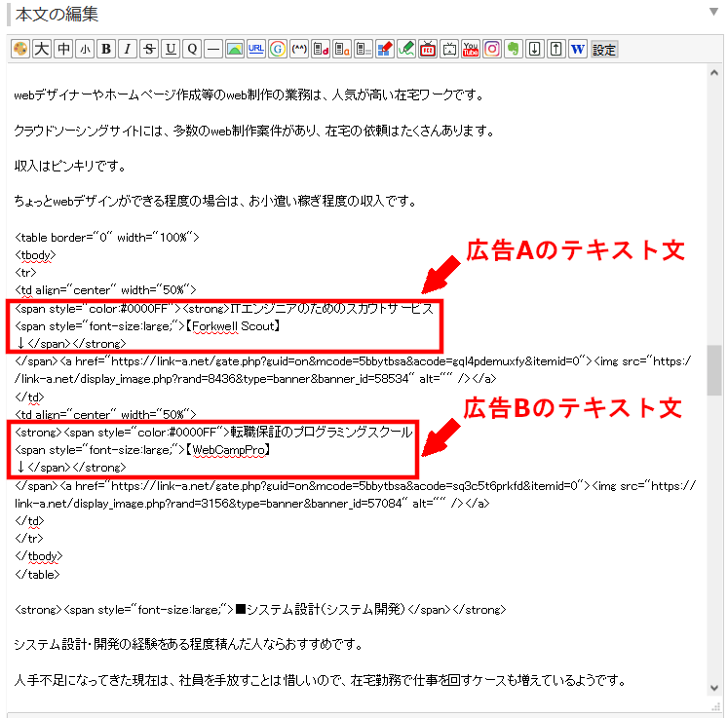The height and width of the screenshot is (718, 728).
Task: Apply large font size 大
Action: (42, 49)
